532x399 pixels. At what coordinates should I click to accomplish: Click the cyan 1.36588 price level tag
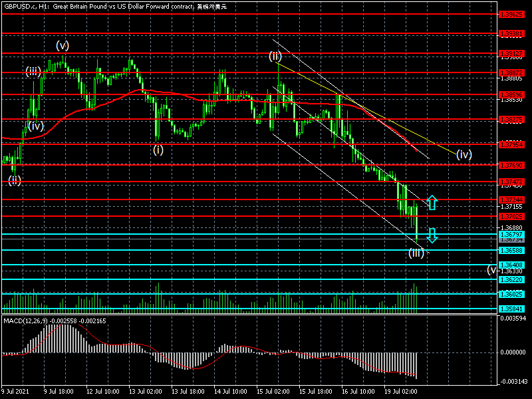(x=511, y=250)
